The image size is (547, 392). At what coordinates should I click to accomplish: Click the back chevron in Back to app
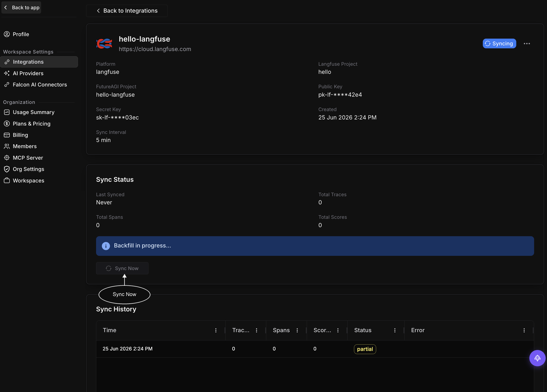point(6,7)
